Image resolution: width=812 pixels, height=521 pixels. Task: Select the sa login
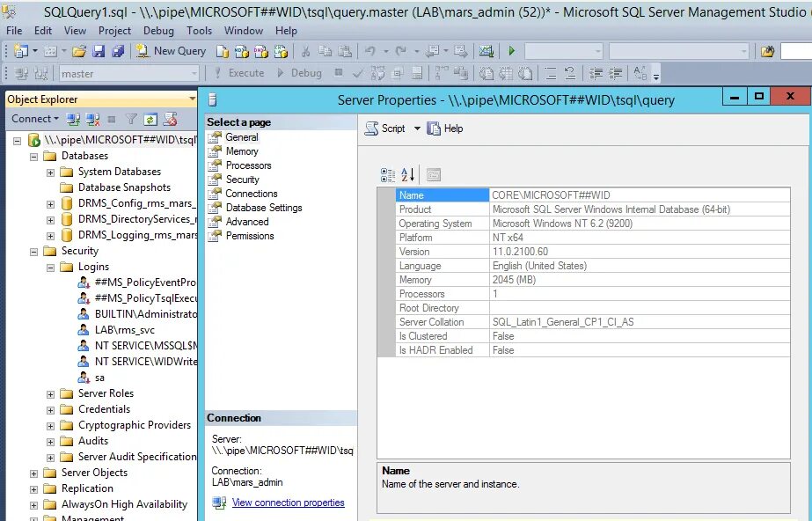click(99, 378)
